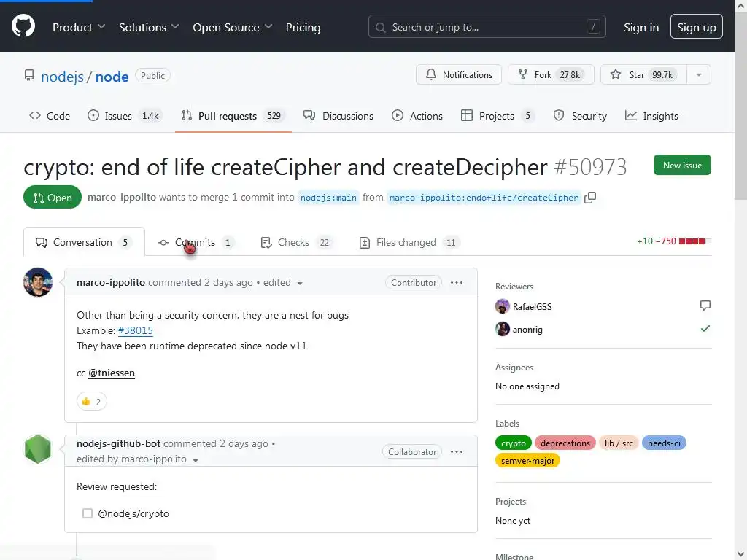This screenshot has height=560, width=747.
Task: Click the Open pull request status badge
Action: click(53, 197)
